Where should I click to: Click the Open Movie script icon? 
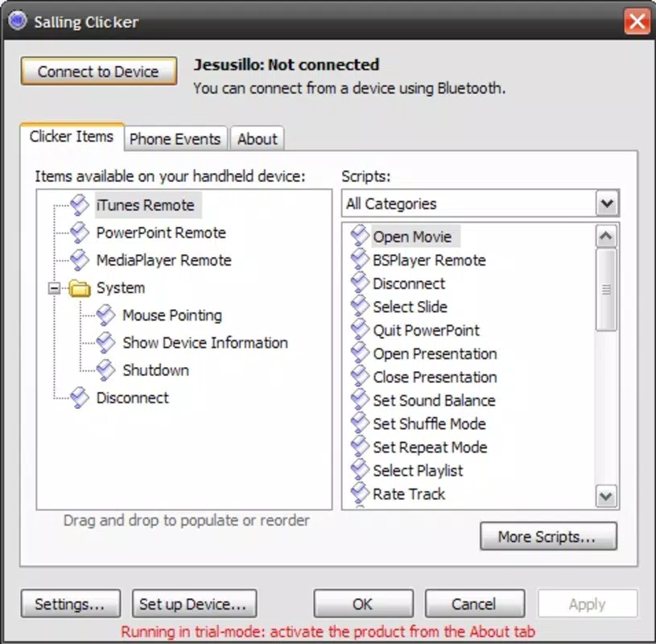pyautogui.click(x=360, y=236)
